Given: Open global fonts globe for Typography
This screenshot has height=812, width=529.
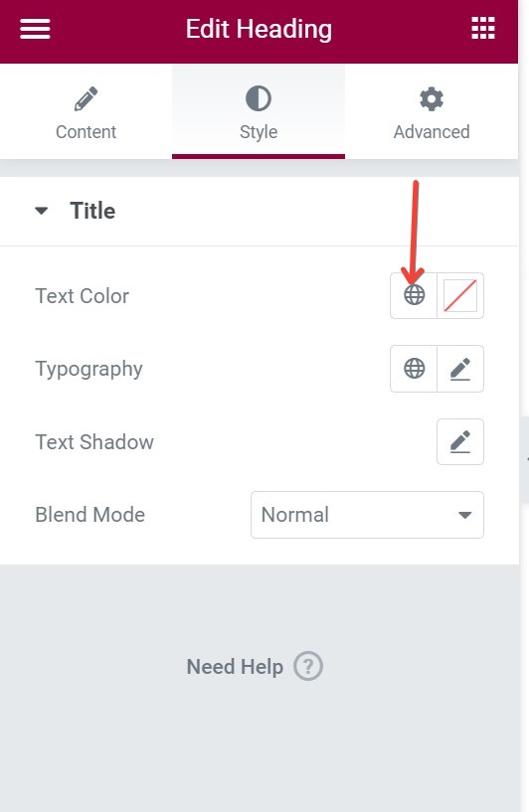Looking at the screenshot, I should point(414,369).
